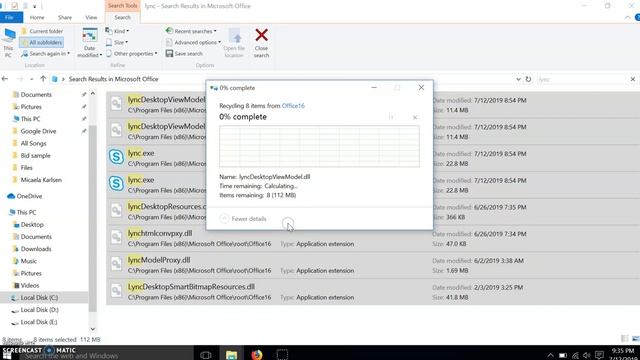Switch to the Share ribbon tab
The width and height of the screenshot is (640, 360).
65,18
